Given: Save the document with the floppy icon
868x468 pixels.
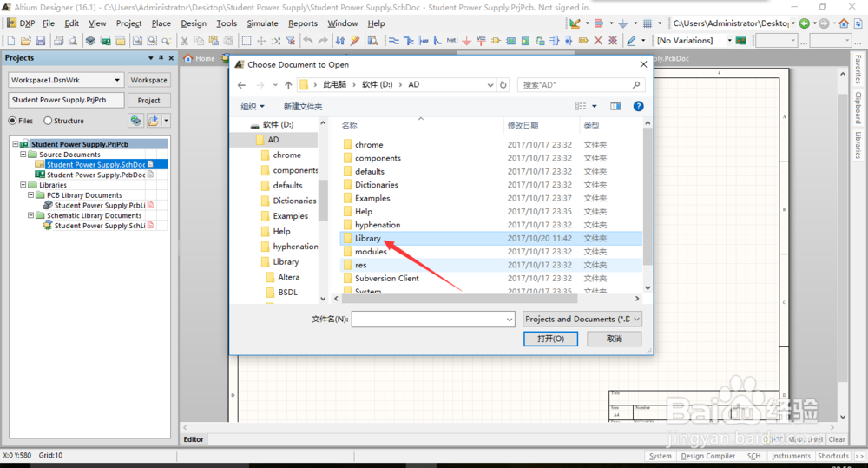Looking at the screenshot, I should (x=41, y=41).
